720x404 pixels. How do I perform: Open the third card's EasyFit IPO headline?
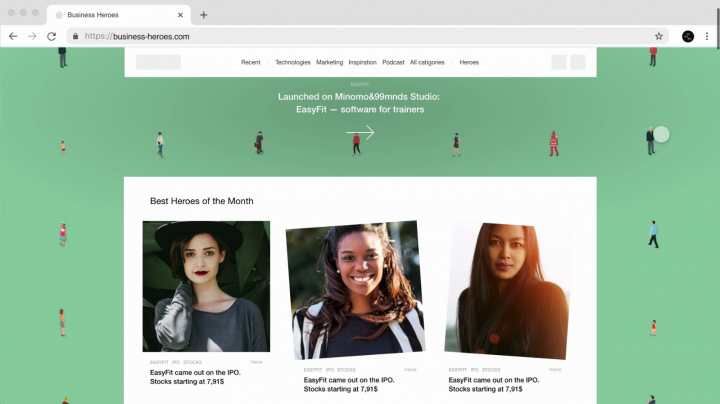494,384
